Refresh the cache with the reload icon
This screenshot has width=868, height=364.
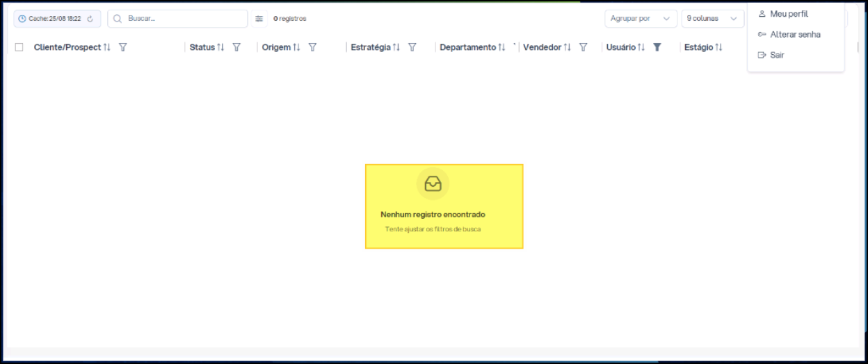pos(90,19)
